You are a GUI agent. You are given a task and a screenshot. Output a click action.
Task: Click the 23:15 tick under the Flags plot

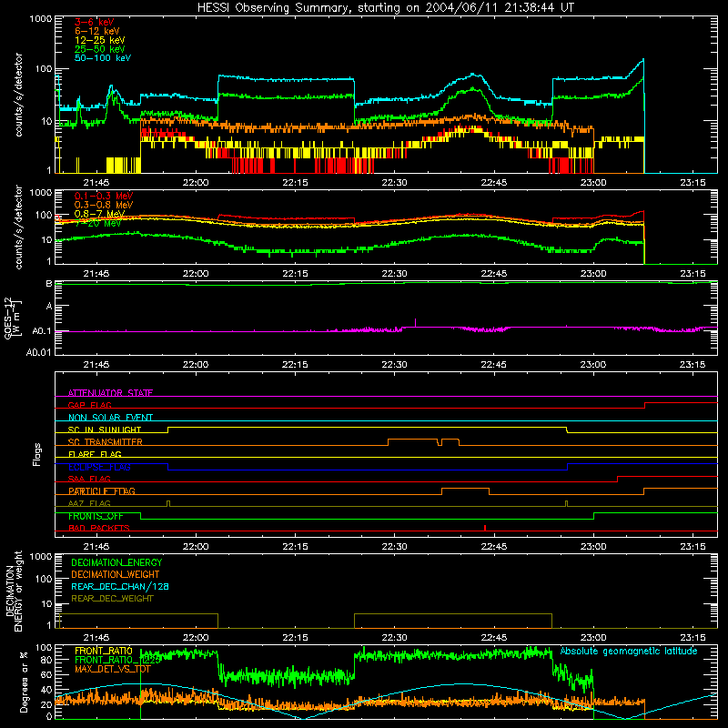pyautogui.click(x=693, y=547)
